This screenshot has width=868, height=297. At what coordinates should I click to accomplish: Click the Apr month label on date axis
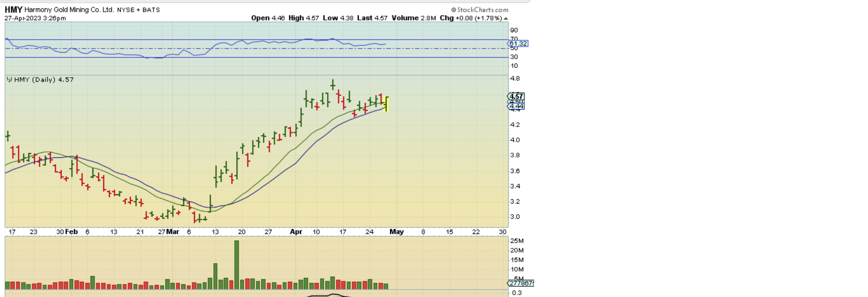tap(296, 232)
